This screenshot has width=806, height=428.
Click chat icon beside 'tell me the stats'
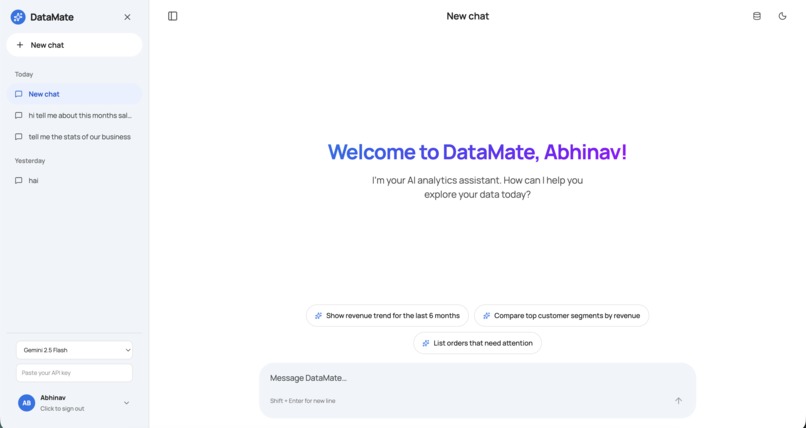(x=19, y=137)
